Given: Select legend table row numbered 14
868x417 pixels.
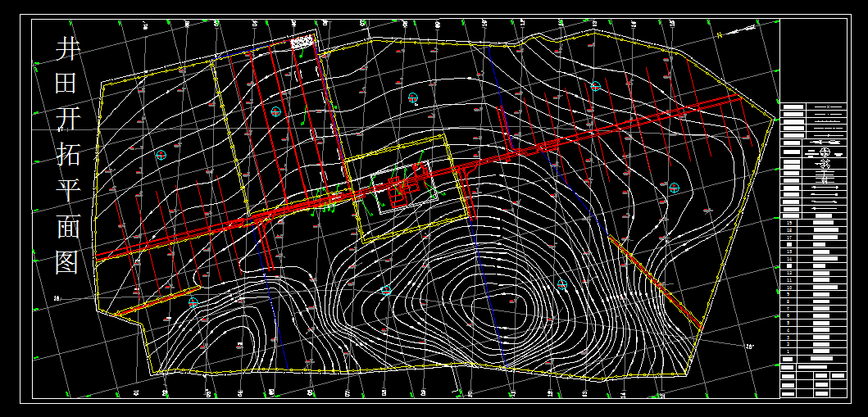Looking at the screenshot, I should 814,259.
